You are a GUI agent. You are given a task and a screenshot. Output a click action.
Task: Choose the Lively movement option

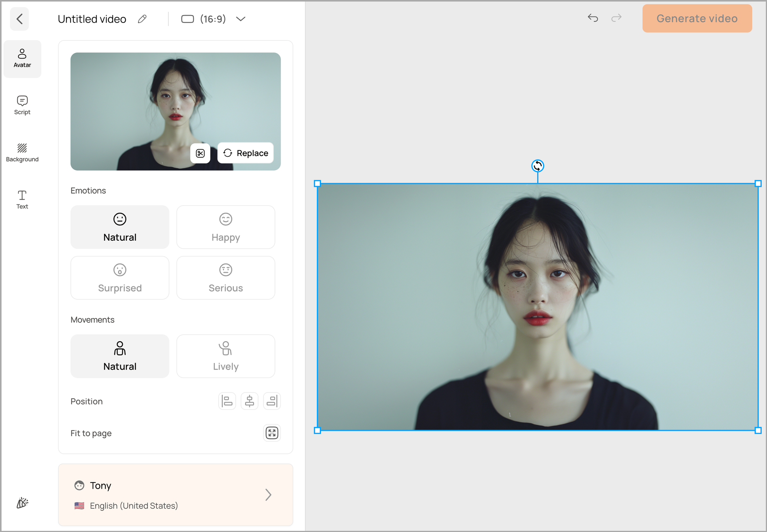pos(225,356)
